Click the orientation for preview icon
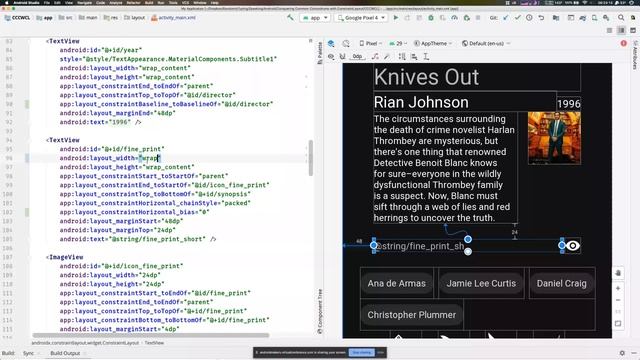Image resolution: width=640 pixels, height=360 pixels. coord(346,43)
